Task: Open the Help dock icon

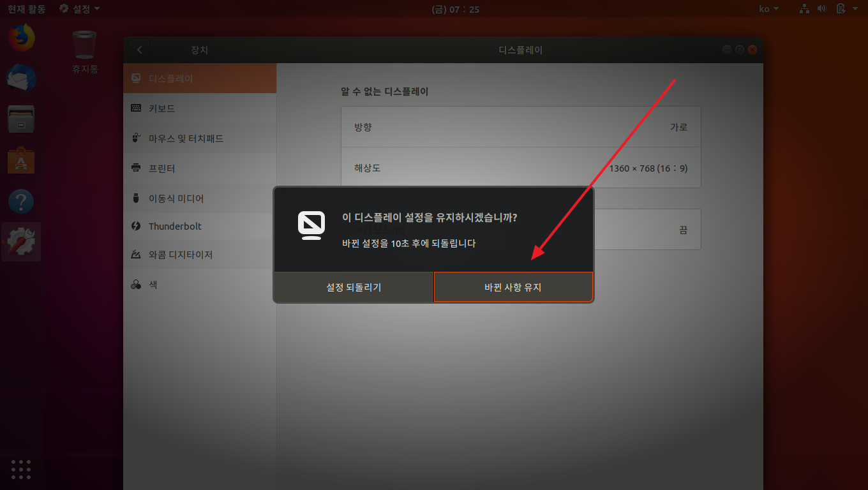Action: coord(21,201)
